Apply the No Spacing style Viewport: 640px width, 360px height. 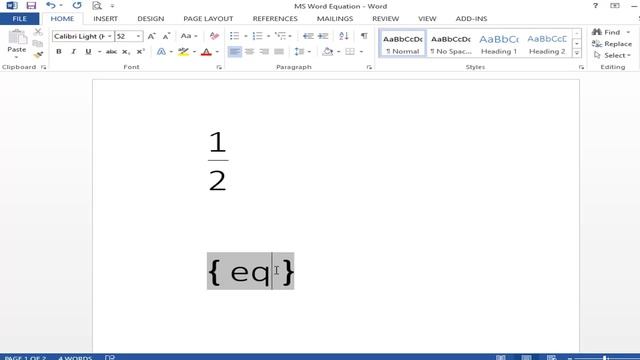(451, 43)
